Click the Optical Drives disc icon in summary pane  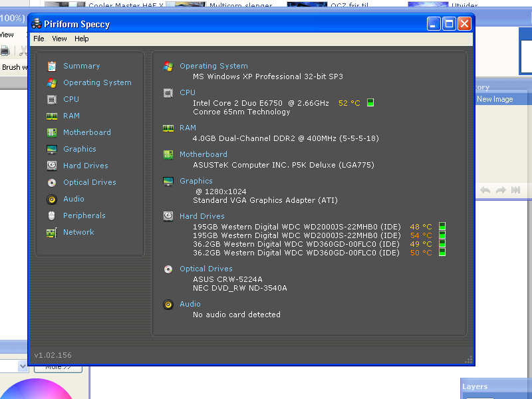click(x=168, y=269)
